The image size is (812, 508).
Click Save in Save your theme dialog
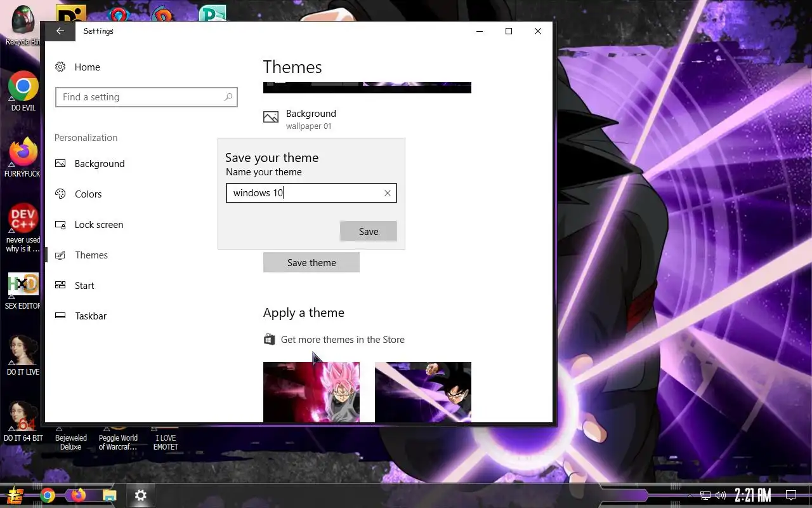pos(369,232)
